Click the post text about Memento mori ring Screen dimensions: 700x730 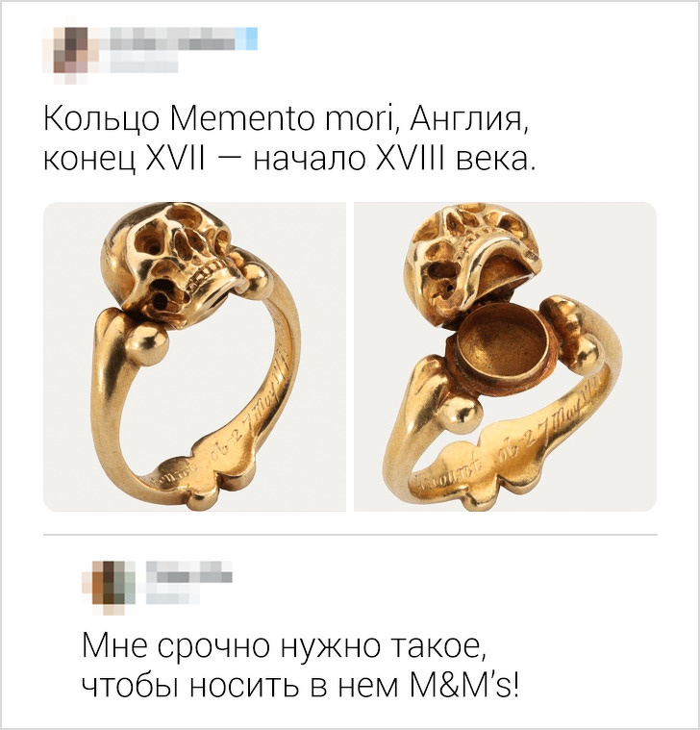coord(289,140)
